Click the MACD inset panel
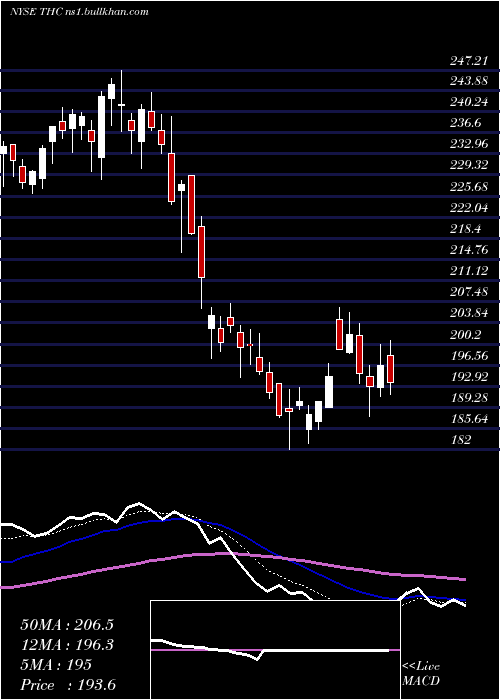The height and width of the screenshot is (700, 500). click(x=275, y=650)
